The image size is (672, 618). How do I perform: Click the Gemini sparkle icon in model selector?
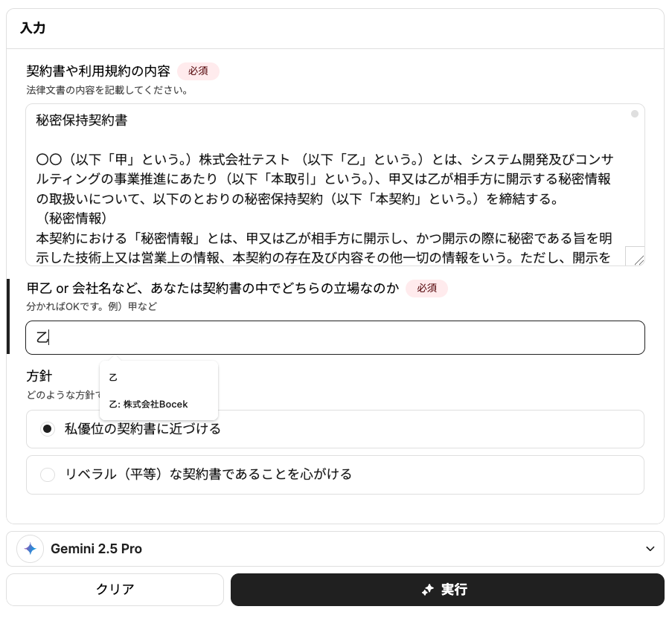click(30, 549)
